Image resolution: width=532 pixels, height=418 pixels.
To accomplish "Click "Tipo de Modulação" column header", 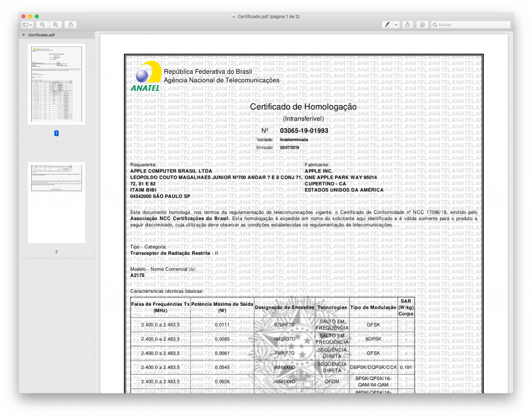I will pos(373,308).
